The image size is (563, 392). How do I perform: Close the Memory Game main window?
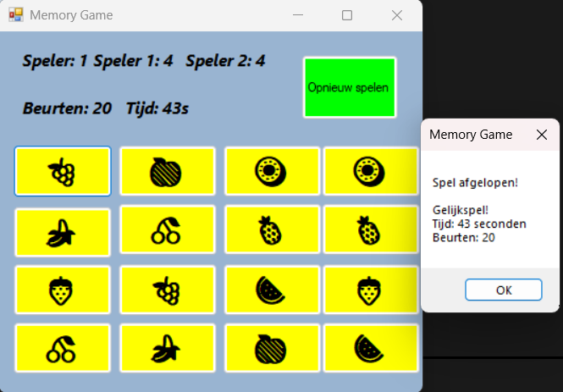click(x=397, y=15)
